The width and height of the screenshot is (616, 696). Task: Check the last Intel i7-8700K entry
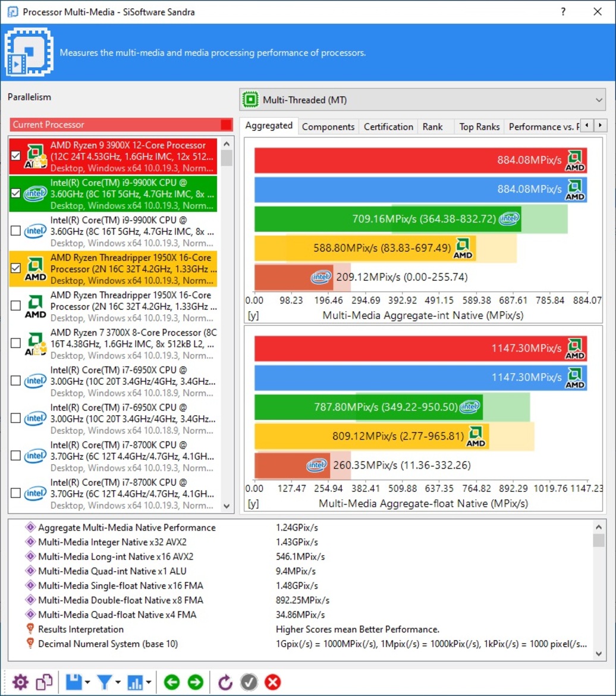tap(16, 493)
